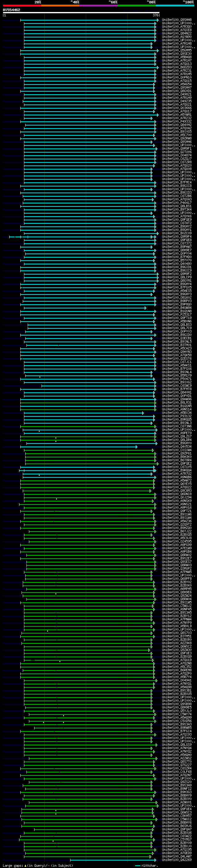The height and width of the screenshot is (868, 197).
Task: Open hit UniRef100_Q9SHH8
Action: 177,20
